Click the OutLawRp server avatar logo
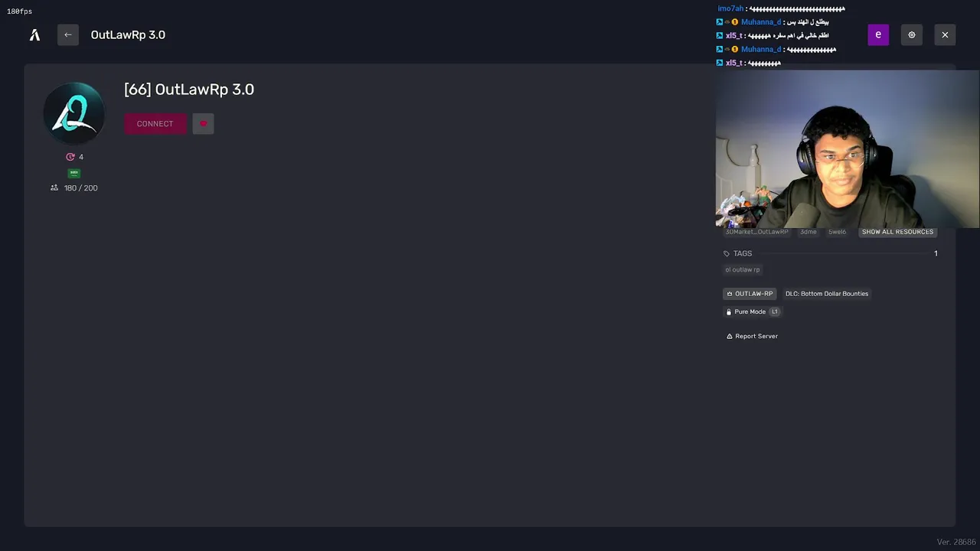 (x=74, y=114)
